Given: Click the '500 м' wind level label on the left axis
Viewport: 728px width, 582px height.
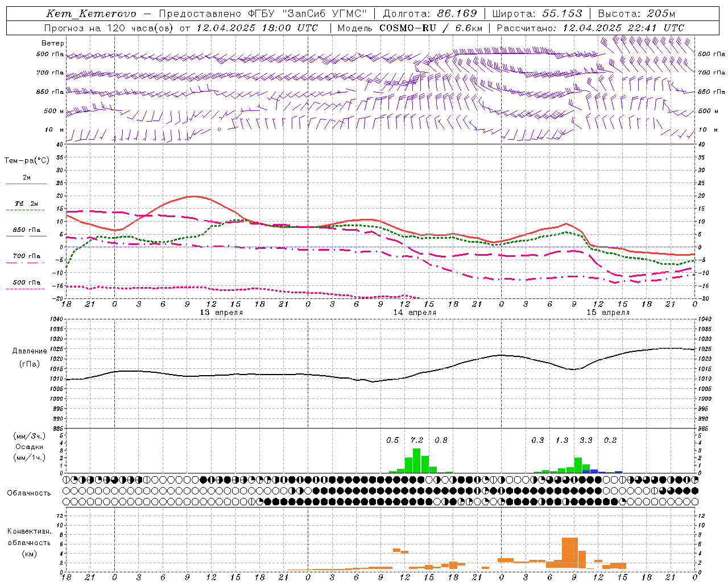Looking at the screenshot, I should (x=54, y=111).
